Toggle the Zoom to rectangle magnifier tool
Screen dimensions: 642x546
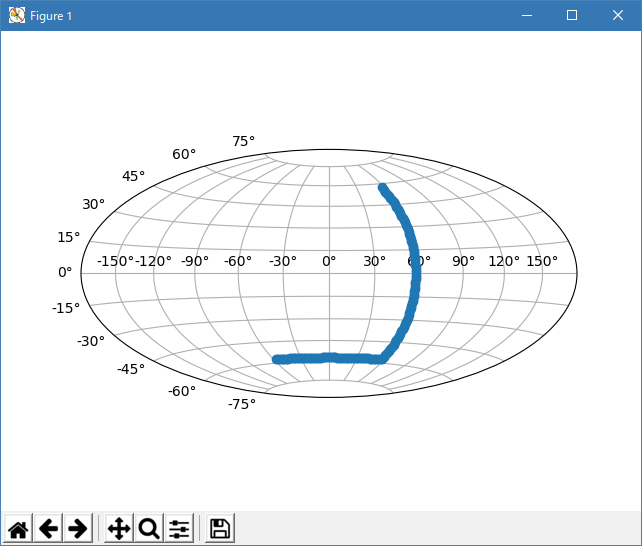click(149, 528)
